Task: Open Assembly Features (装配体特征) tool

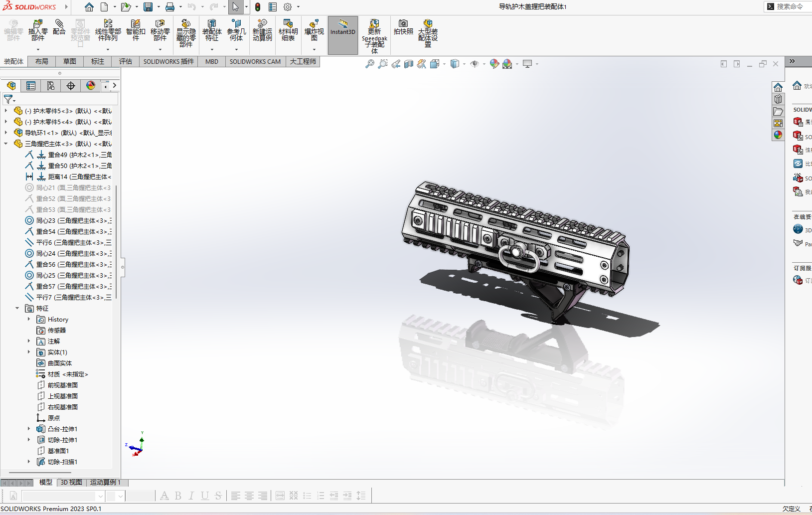Action: tap(212, 30)
